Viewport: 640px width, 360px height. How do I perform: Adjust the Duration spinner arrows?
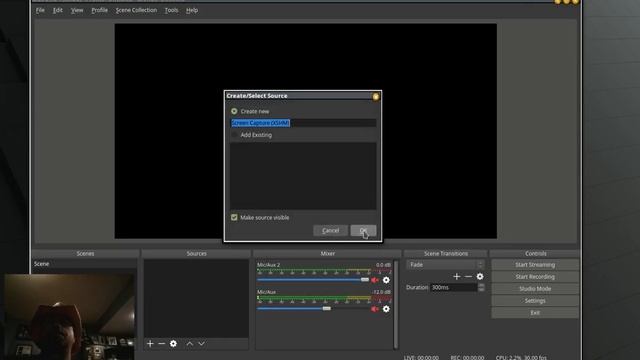pos(481,287)
